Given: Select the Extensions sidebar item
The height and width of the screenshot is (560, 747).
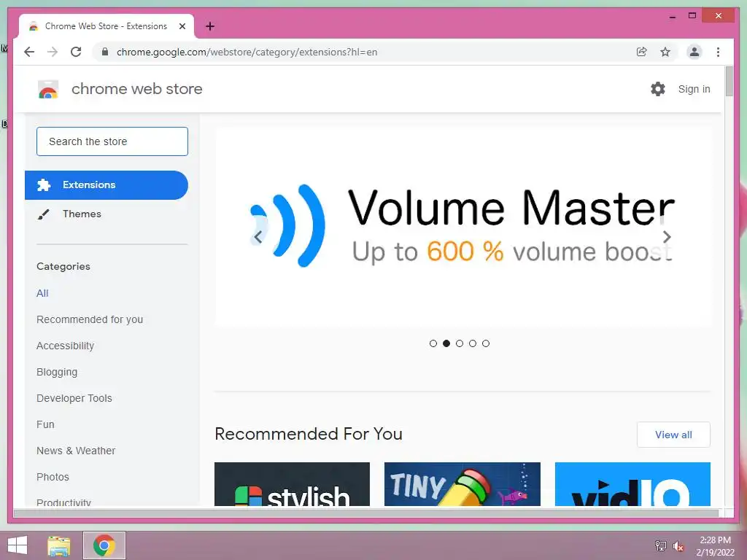Looking at the screenshot, I should coord(107,184).
